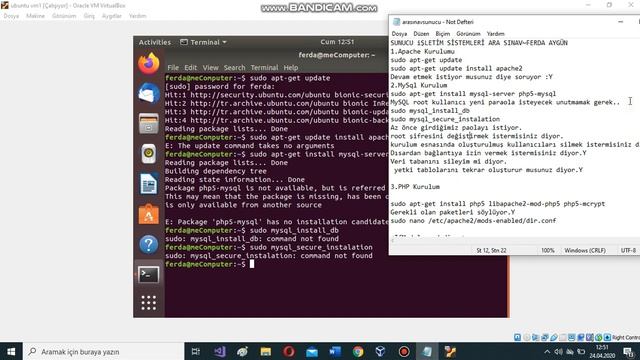640x360 pixels.
Task: Click the Bandicam recorder taskbar icon
Action: tap(404, 351)
